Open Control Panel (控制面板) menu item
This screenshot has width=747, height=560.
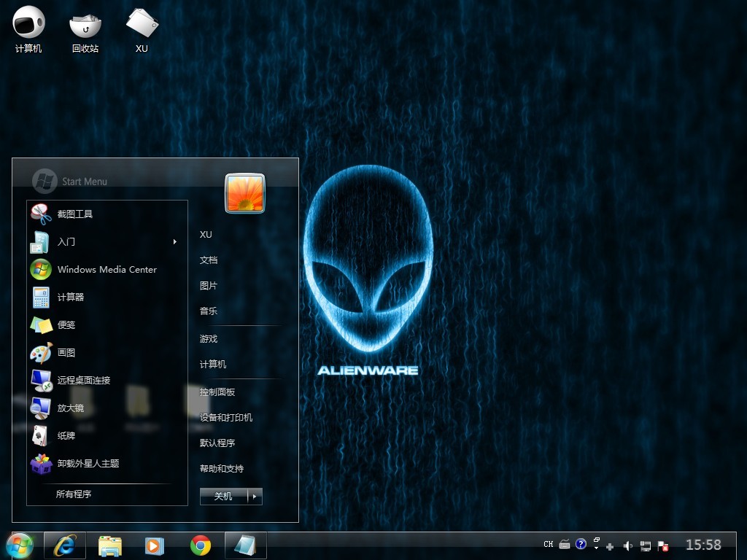pos(217,392)
